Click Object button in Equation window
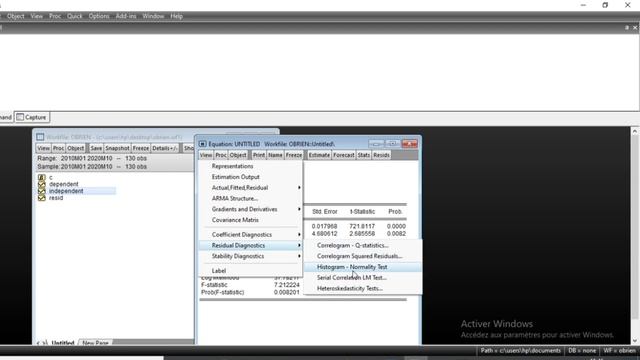This screenshot has height=360, width=640. pyautogui.click(x=238, y=155)
